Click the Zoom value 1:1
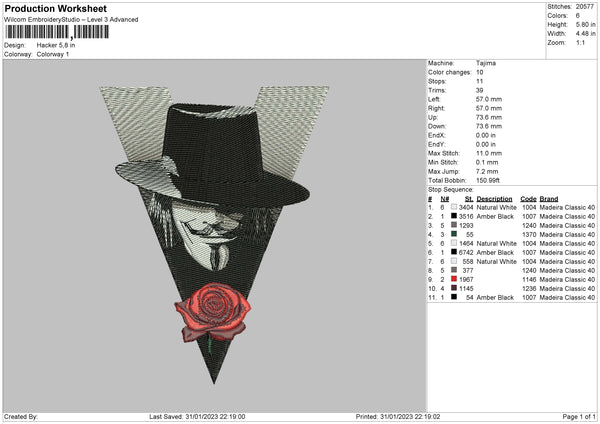Image resolution: width=600 pixels, height=424 pixels. click(580, 42)
